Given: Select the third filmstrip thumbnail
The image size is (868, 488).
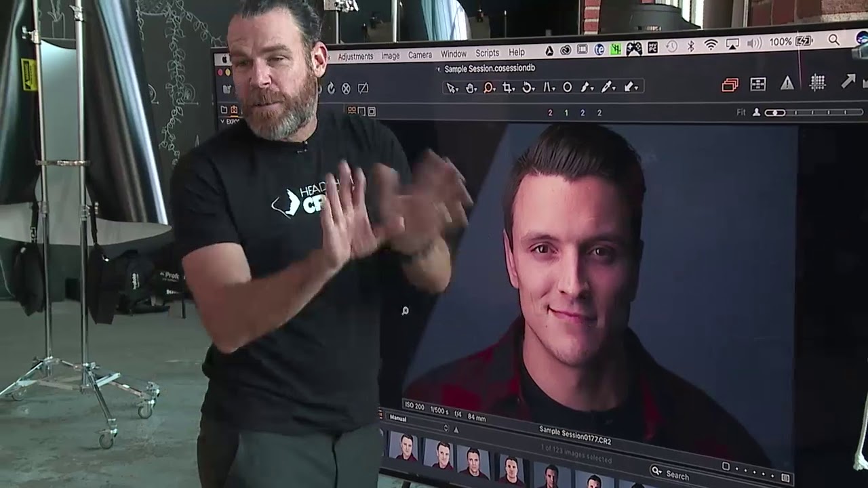Looking at the screenshot, I should coord(473,462).
